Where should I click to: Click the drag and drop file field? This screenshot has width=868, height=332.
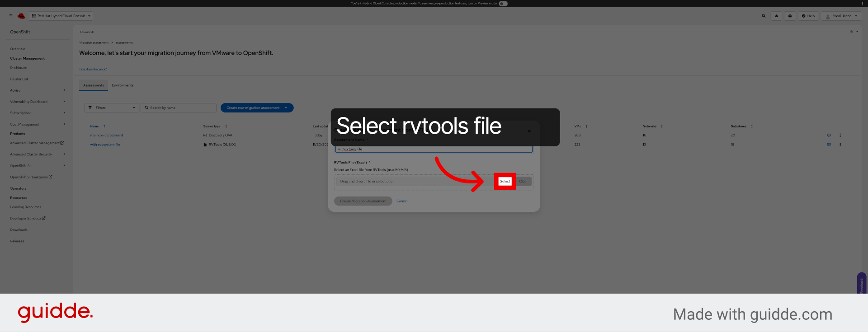coord(415,181)
